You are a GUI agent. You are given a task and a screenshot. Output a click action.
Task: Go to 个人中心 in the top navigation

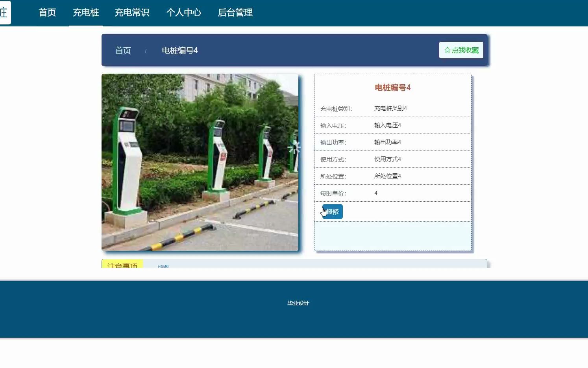183,13
